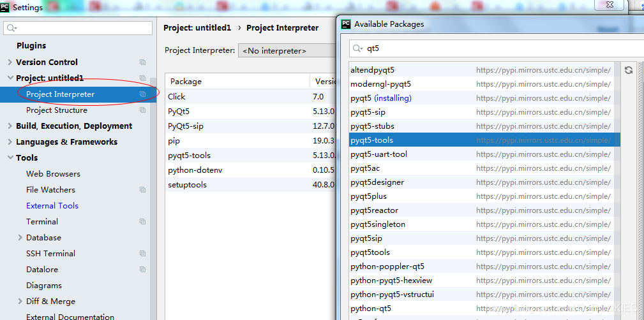This screenshot has height=320, width=644.
Task: Click the project-level icon beside SSH Terminal
Action: 142,254
